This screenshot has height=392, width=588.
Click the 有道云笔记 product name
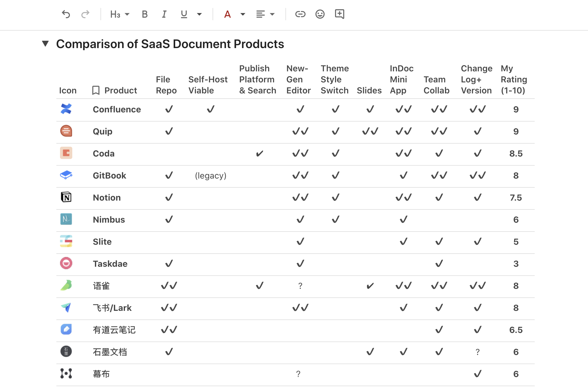pyautogui.click(x=114, y=330)
